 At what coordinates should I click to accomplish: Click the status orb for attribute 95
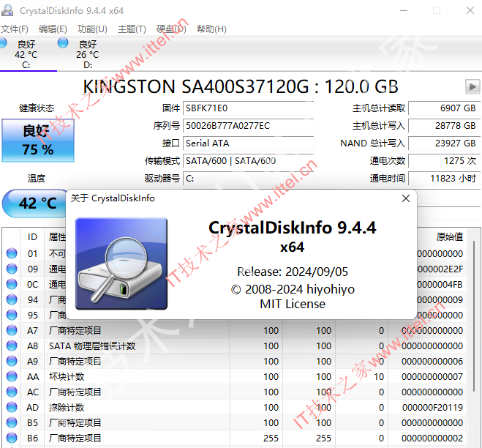pyautogui.click(x=12, y=315)
